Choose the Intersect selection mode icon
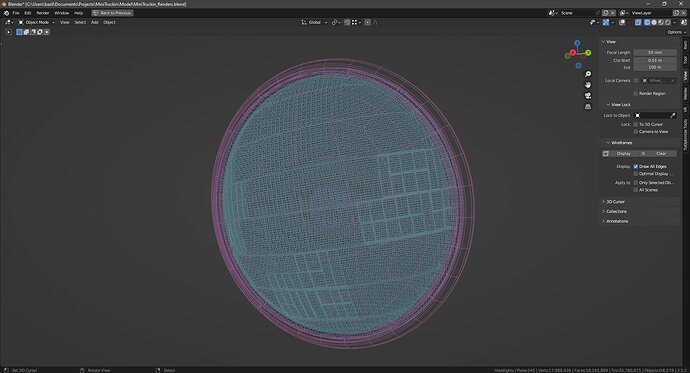 47,32
